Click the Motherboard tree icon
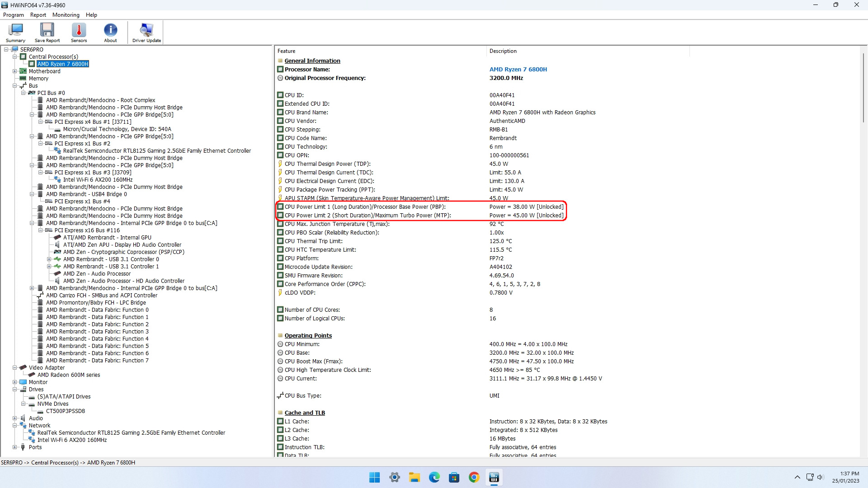This screenshot has width=868, height=488. tap(23, 71)
